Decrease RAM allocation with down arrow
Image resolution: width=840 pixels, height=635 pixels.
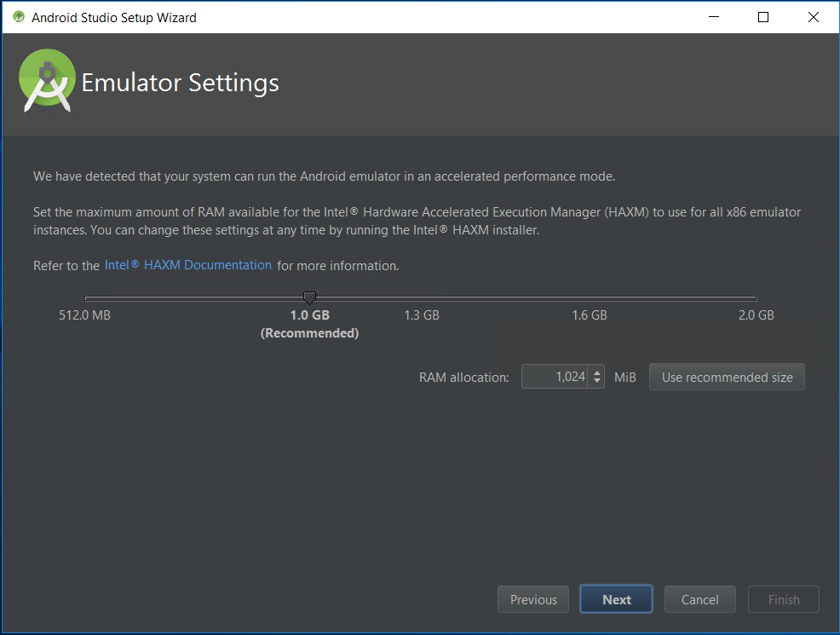(x=597, y=382)
